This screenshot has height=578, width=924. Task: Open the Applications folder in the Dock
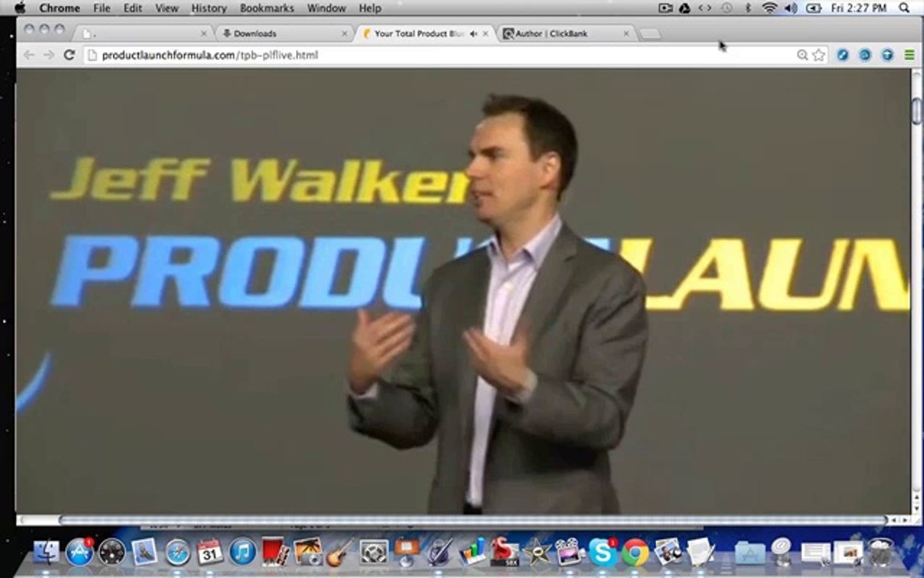coord(750,552)
